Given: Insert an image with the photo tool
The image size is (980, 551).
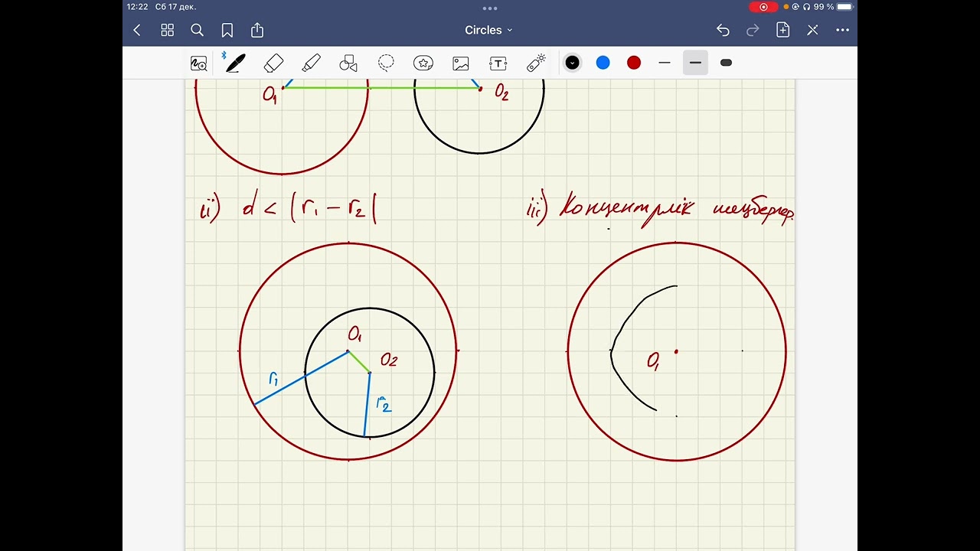Looking at the screenshot, I should (461, 64).
